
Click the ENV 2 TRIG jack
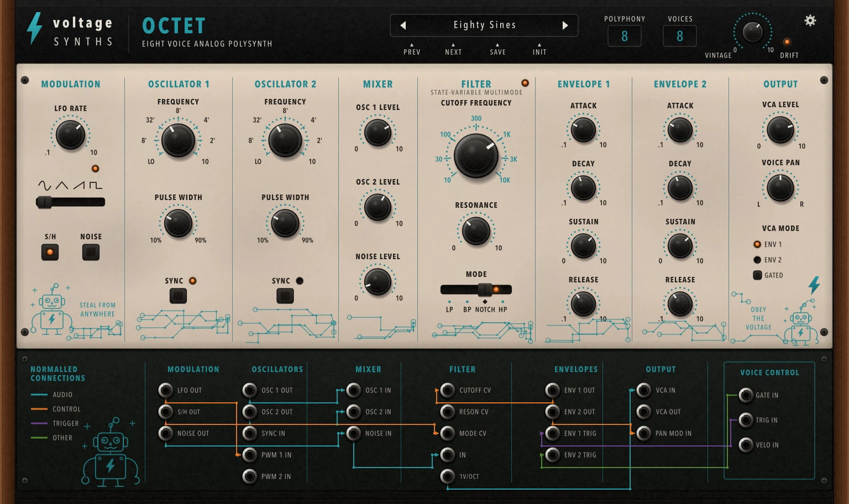(x=553, y=455)
